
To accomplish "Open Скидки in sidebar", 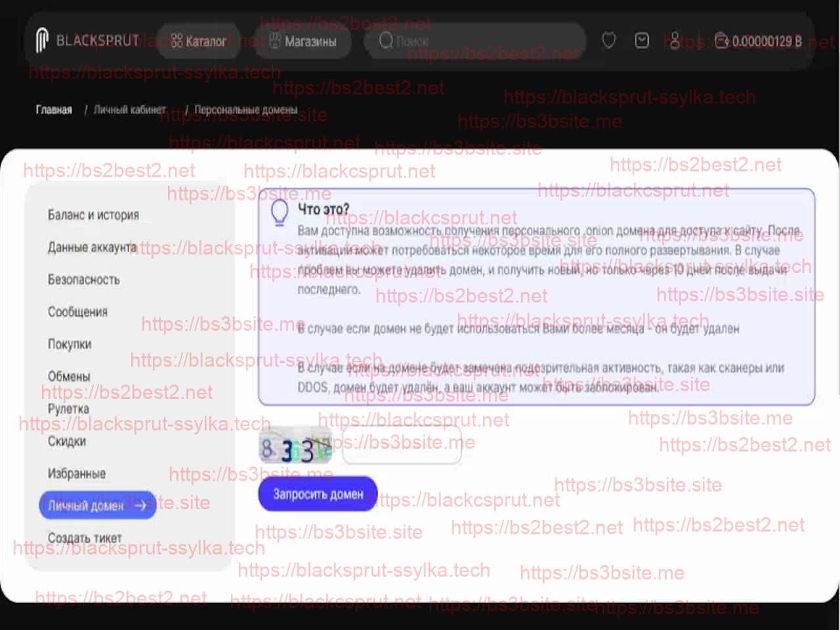I will pyautogui.click(x=67, y=440).
